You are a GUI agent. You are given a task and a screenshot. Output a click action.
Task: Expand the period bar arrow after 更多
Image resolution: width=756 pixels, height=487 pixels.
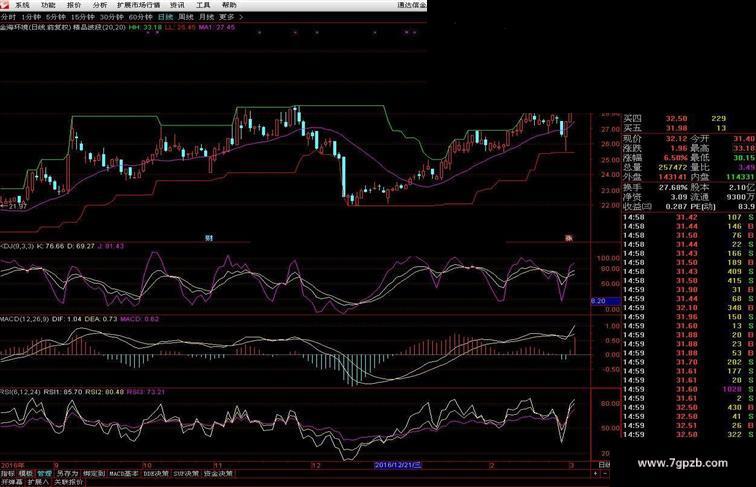[x=241, y=17]
